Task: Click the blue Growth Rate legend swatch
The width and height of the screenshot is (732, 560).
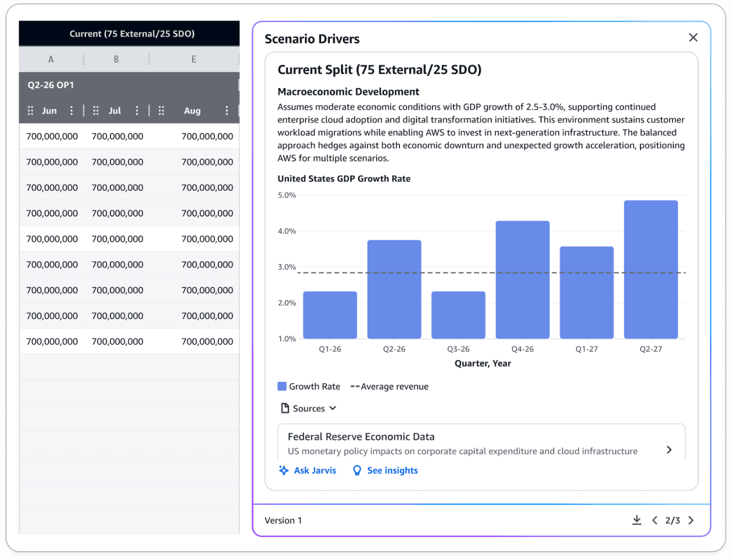Action: tap(282, 386)
